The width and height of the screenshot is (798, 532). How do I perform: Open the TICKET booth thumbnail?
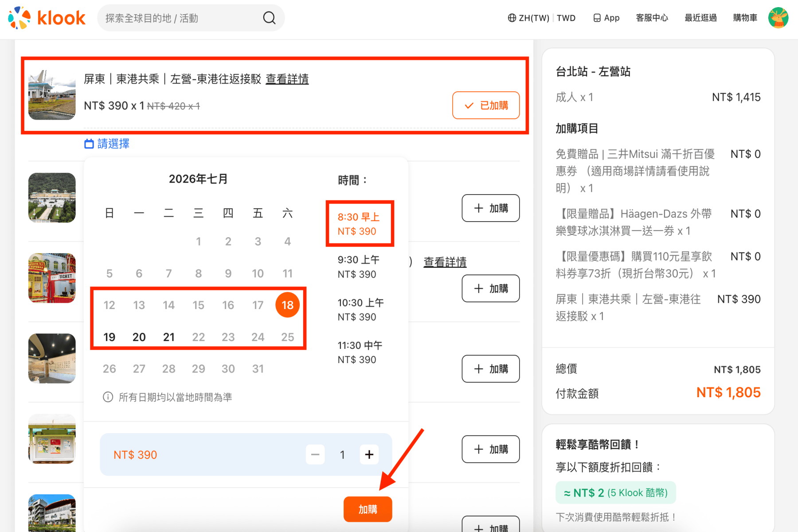[52, 278]
